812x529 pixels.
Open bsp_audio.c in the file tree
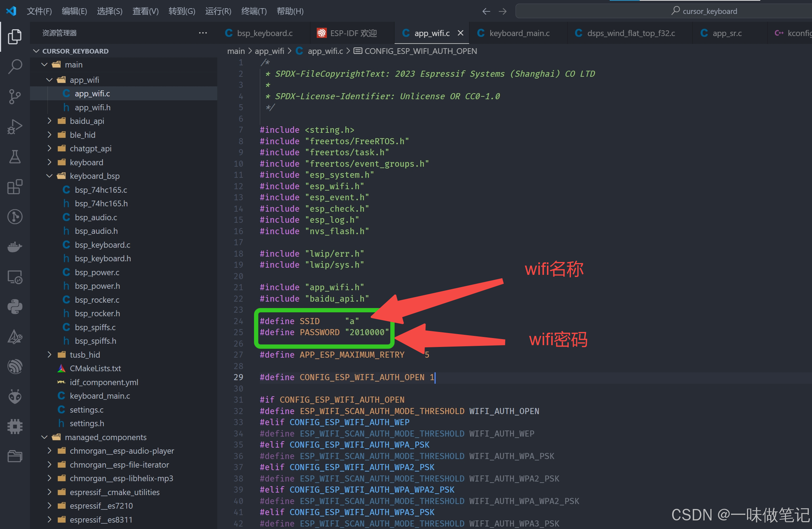click(x=96, y=217)
